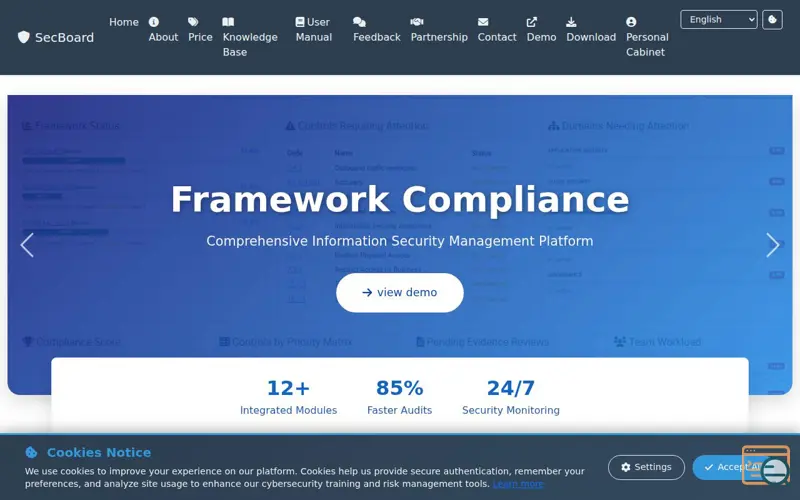Advance to the next carousel slide
Screen dimensions: 800x500
tap(772, 245)
